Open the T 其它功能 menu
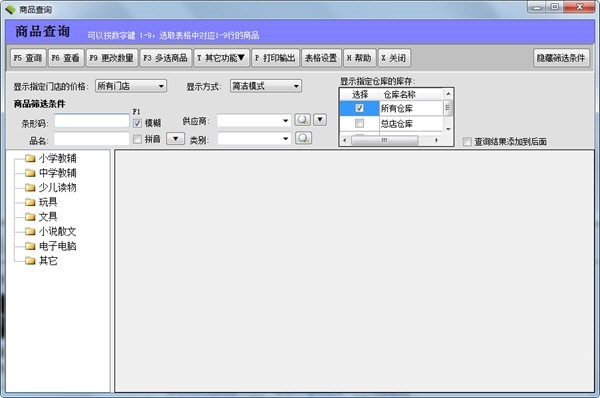Screen dimensions: 600x398 tap(222, 58)
